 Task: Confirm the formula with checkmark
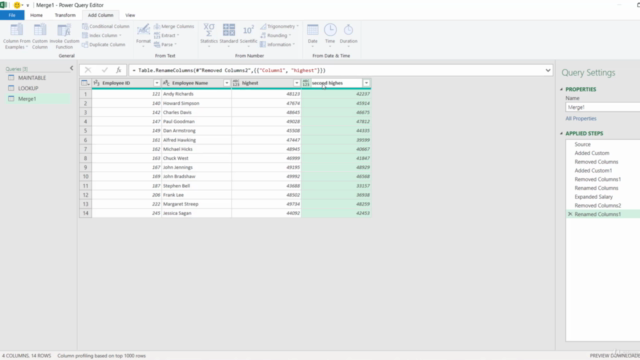(x=104, y=70)
